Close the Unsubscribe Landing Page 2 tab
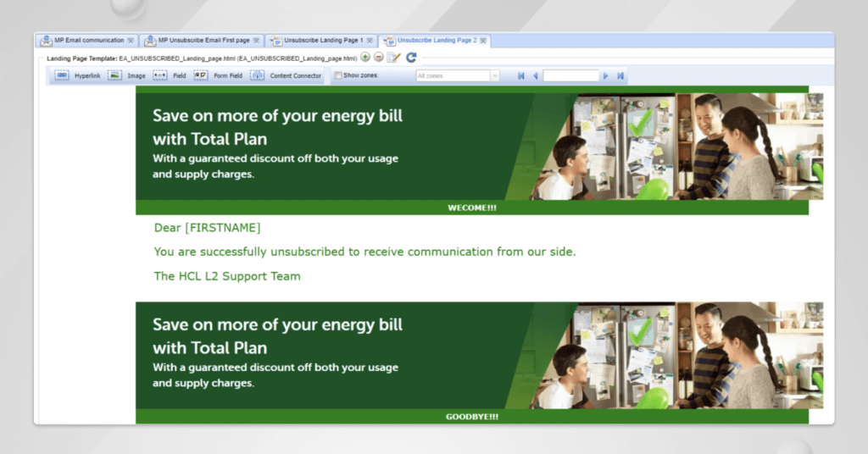This screenshot has height=454, width=868. (x=483, y=41)
